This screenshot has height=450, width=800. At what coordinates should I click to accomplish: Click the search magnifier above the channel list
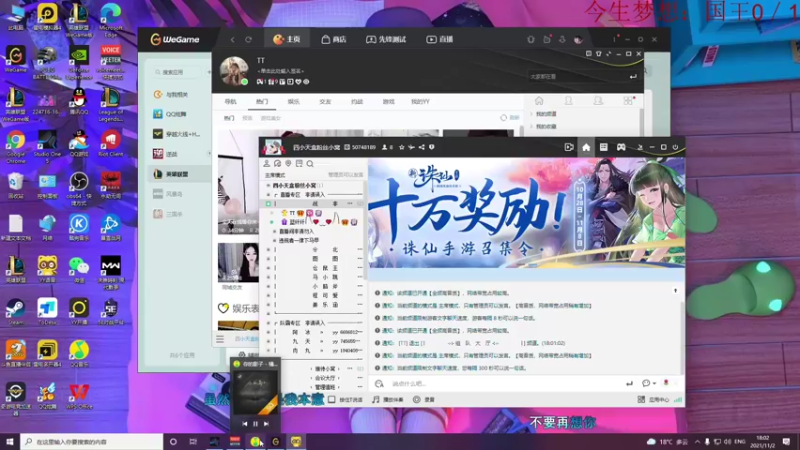point(310,164)
